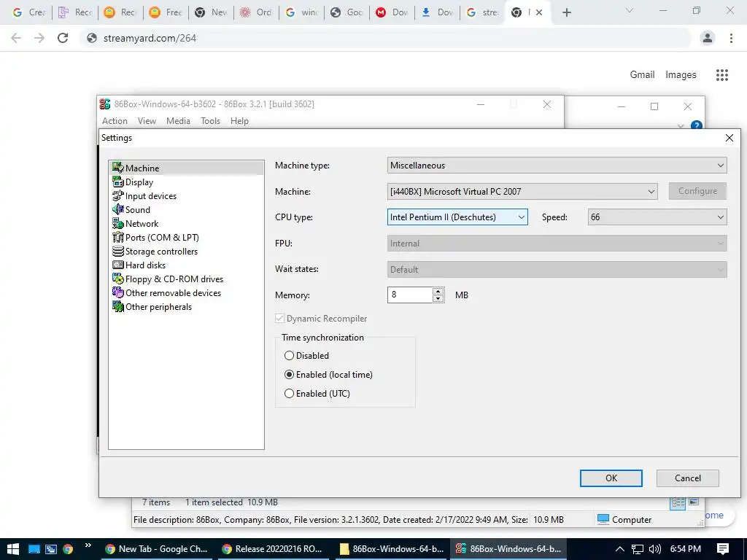The width and height of the screenshot is (747, 560).
Task: Cancel the Settings dialog
Action: 687,478
